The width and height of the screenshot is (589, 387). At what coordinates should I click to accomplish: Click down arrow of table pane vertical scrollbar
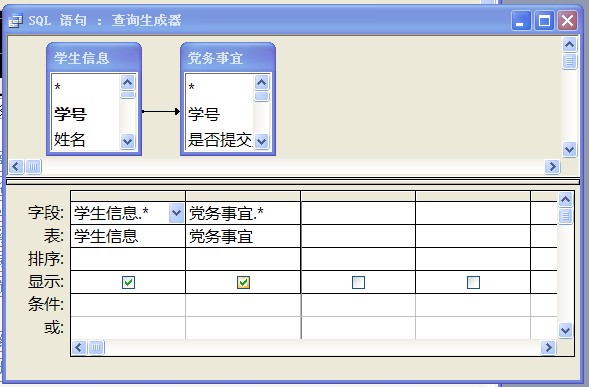tap(569, 150)
